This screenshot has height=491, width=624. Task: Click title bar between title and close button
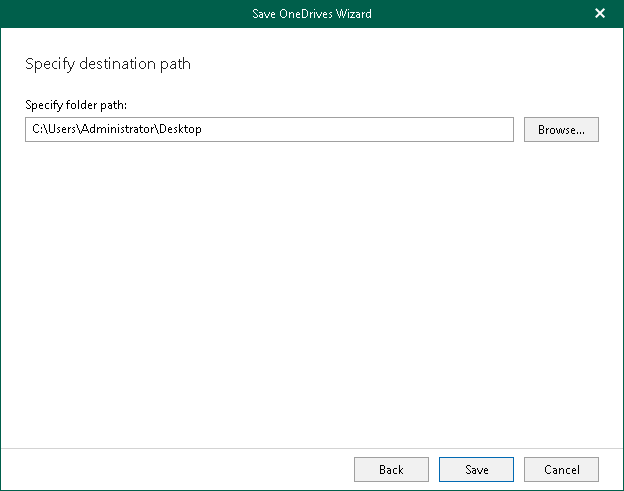coord(480,13)
